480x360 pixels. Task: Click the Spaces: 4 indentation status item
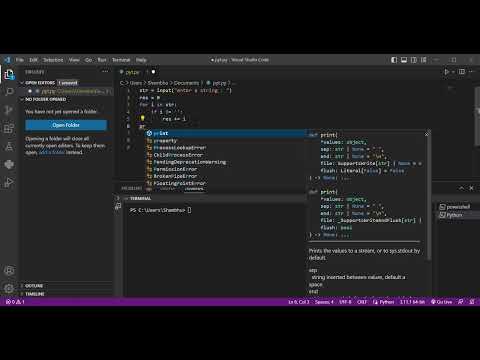coord(324,302)
